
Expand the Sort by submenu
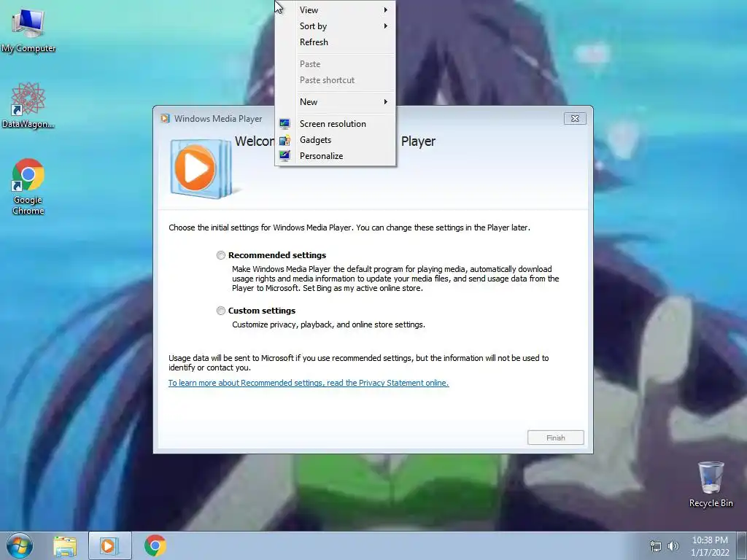[x=336, y=26]
